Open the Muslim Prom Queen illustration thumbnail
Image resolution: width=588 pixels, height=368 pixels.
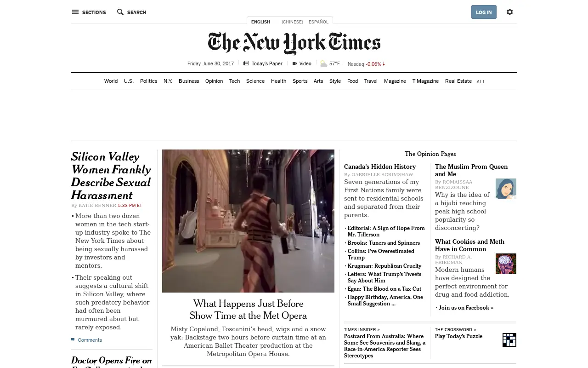pyautogui.click(x=506, y=189)
